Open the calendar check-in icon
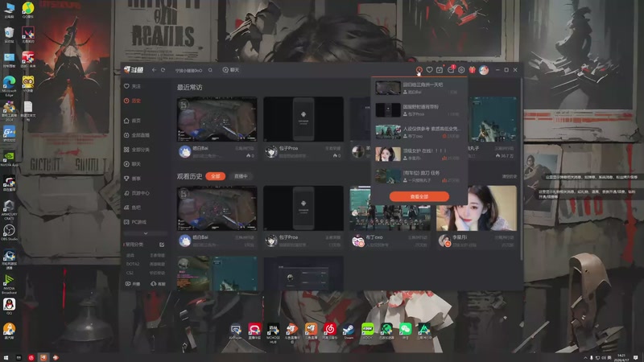The image size is (644, 362). point(440,70)
